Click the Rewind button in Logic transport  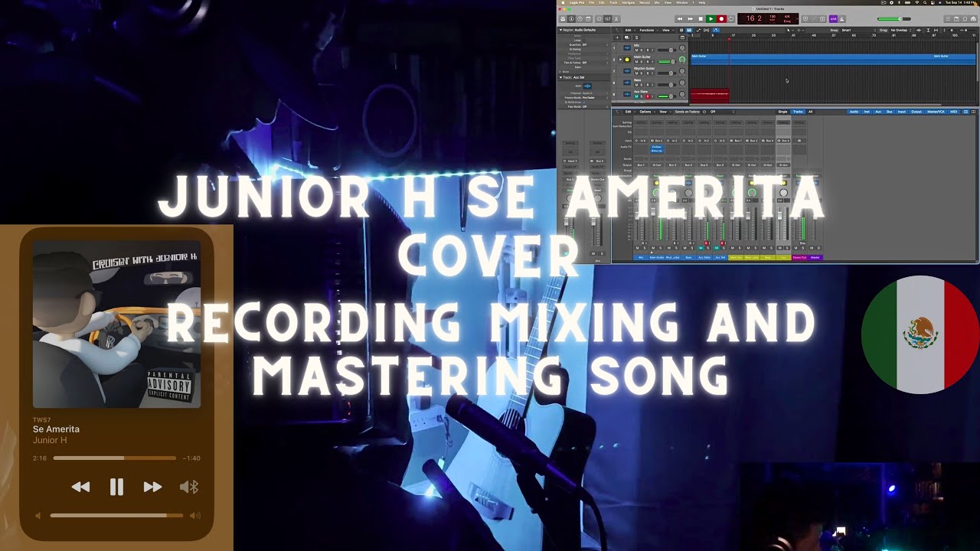(x=680, y=19)
